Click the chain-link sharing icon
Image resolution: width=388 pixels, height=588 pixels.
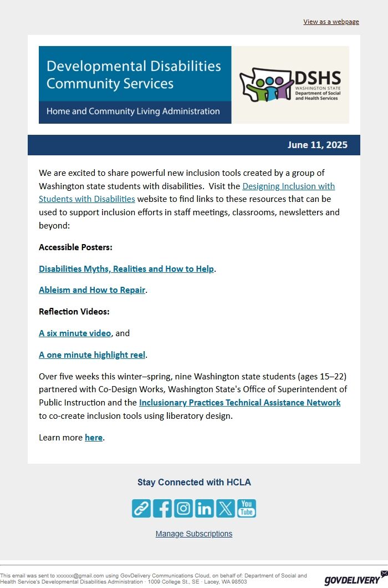[141, 508]
